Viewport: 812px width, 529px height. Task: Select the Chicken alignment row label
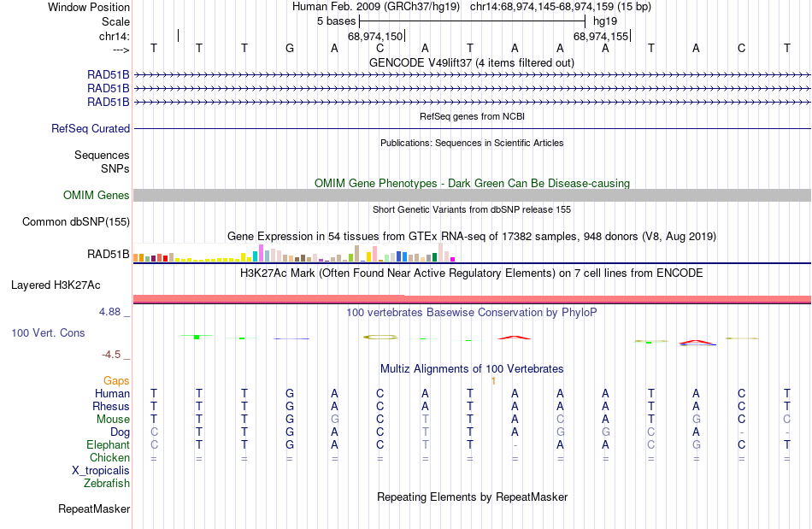pyautogui.click(x=109, y=457)
